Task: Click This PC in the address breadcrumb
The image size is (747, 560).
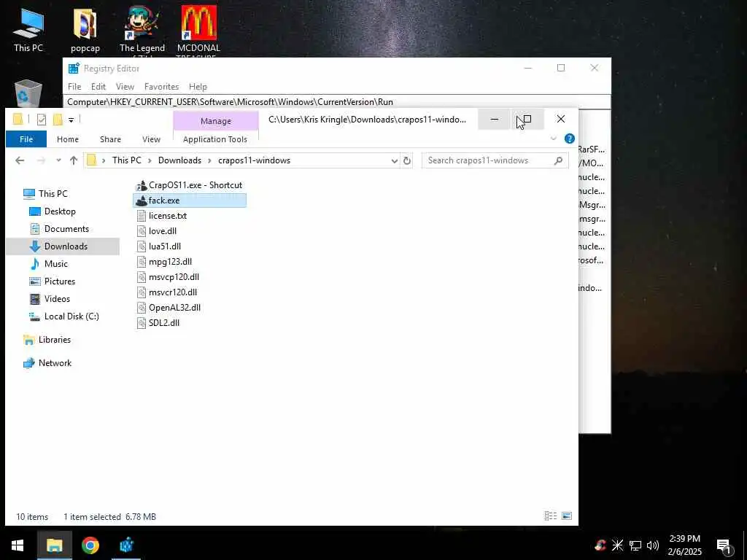Action: 127,160
